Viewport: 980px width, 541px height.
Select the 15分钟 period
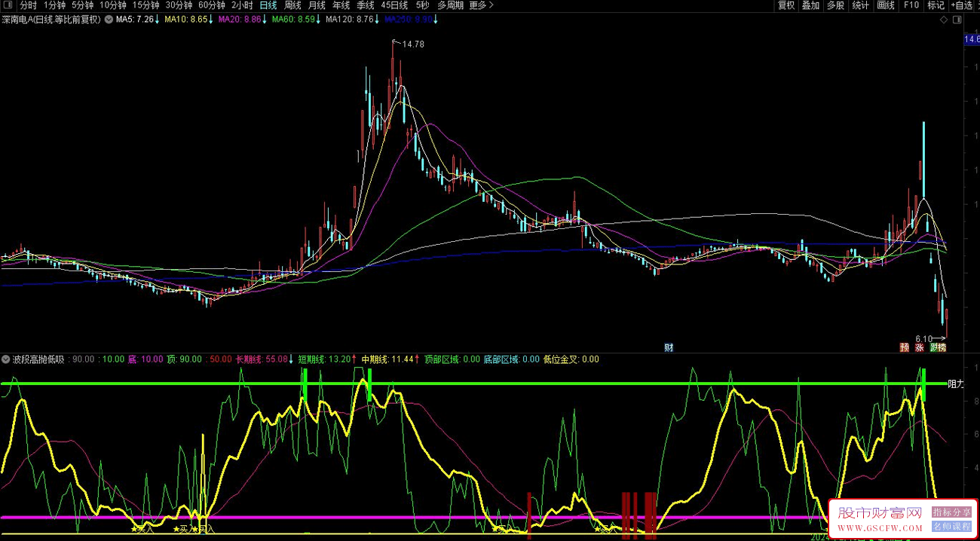tap(145, 5)
